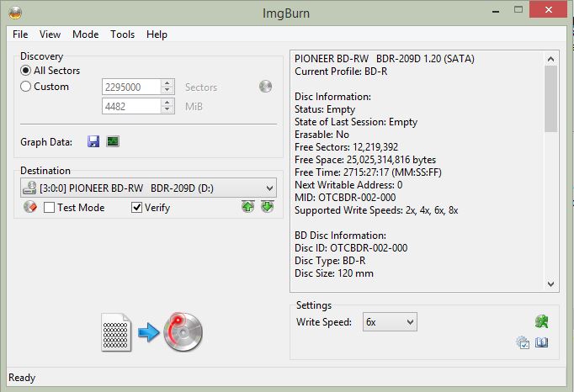Click the Supported Write Speeds line

coord(376,210)
